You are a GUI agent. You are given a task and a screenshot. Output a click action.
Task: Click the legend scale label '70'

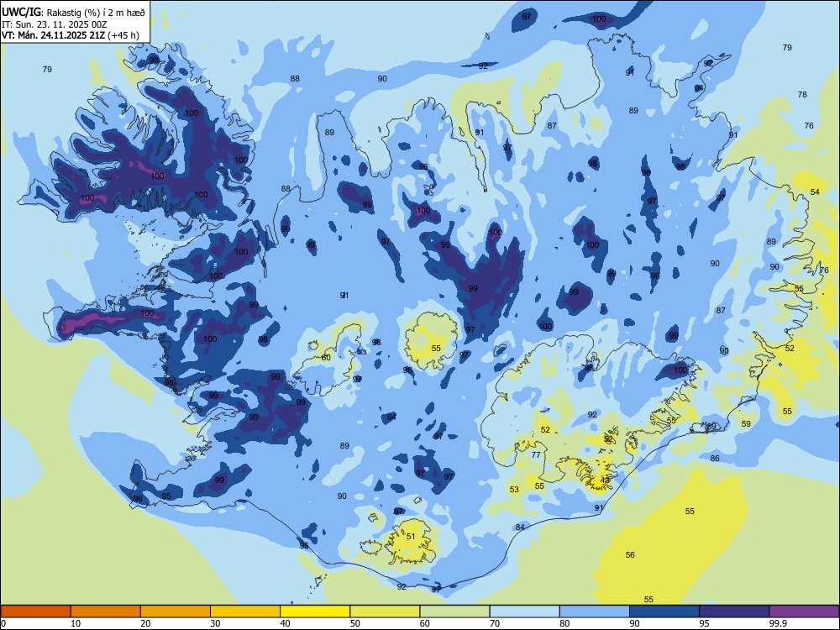[x=495, y=623]
